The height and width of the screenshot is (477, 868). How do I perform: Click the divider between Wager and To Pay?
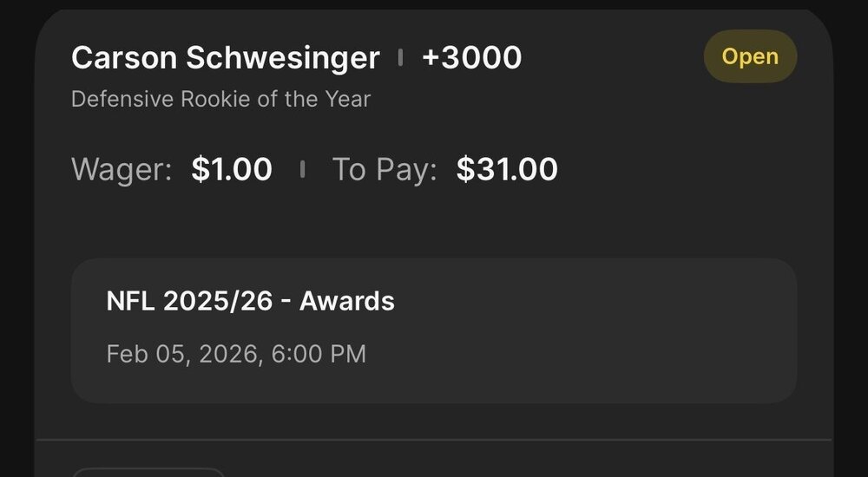click(x=302, y=170)
